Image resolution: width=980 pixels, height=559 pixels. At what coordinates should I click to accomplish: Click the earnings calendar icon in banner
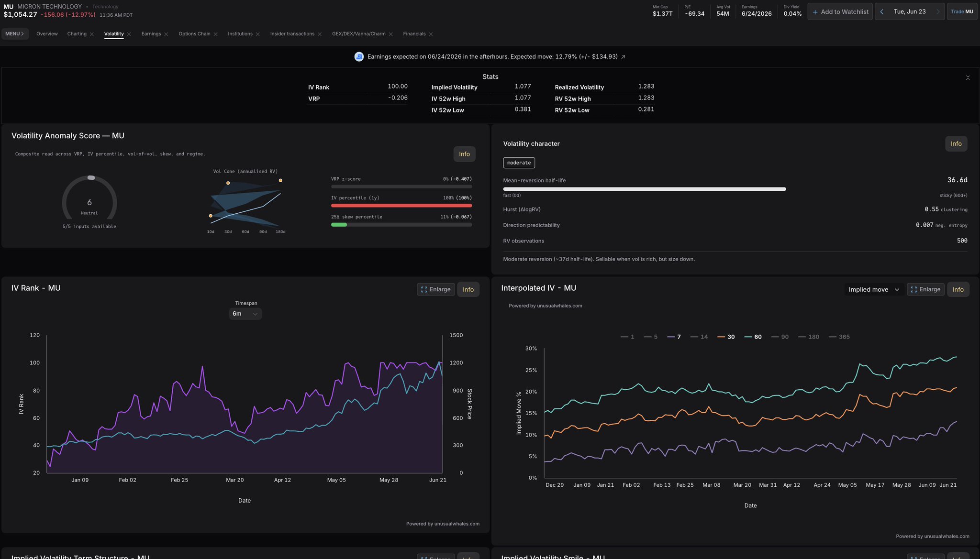click(359, 57)
